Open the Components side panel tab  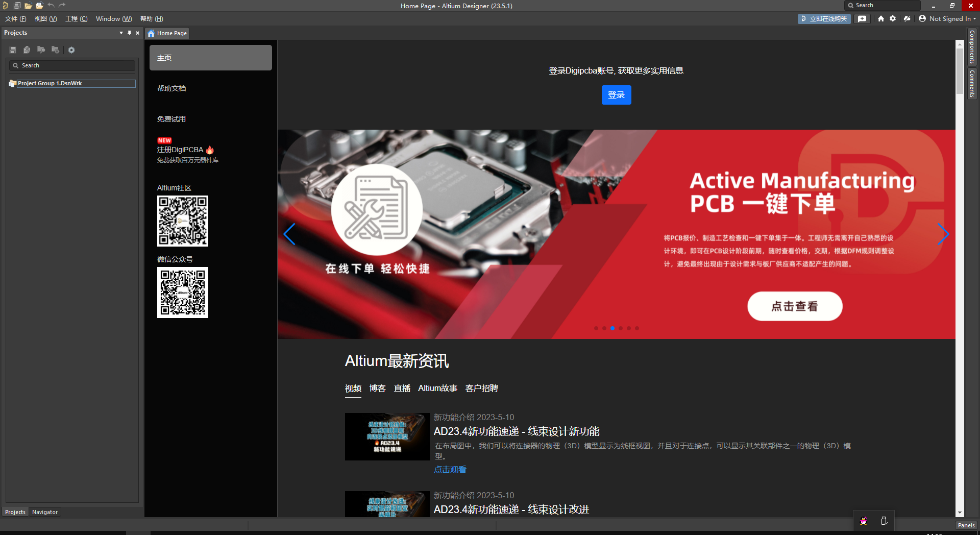[x=972, y=47]
